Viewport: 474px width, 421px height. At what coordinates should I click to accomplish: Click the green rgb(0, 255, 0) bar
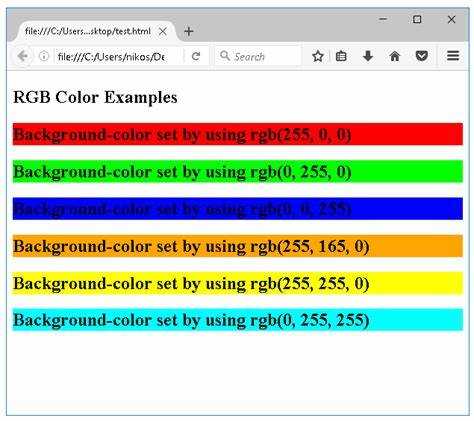point(238,172)
